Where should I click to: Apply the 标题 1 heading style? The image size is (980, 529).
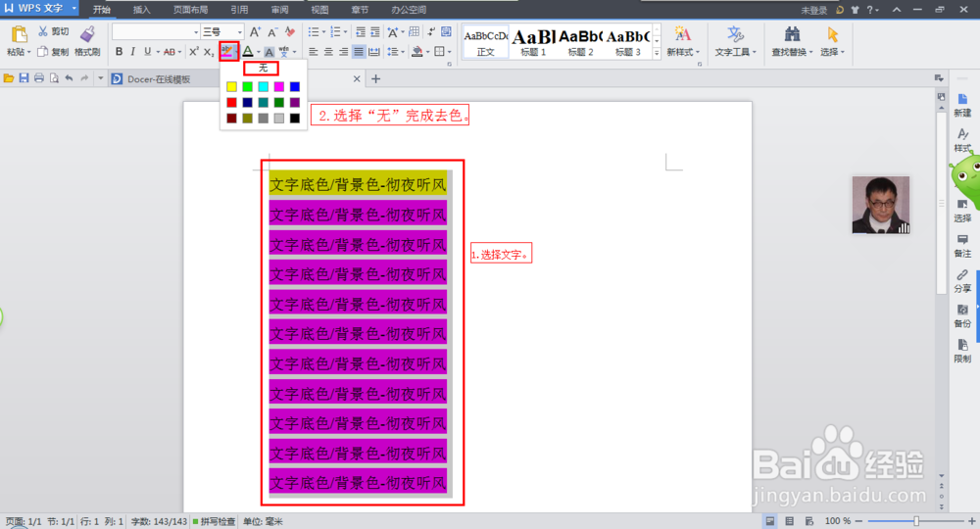coord(533,42)
